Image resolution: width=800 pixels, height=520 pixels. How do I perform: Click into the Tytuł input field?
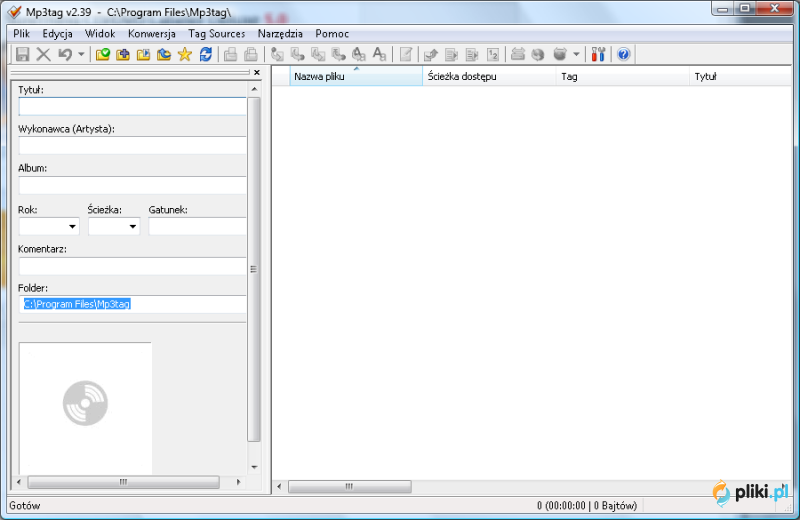click(x=132, y=106)
